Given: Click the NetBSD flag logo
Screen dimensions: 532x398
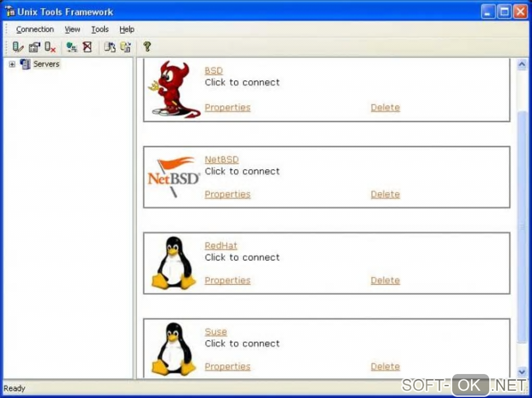Looking at the screenshot, I should pos(174,177).
